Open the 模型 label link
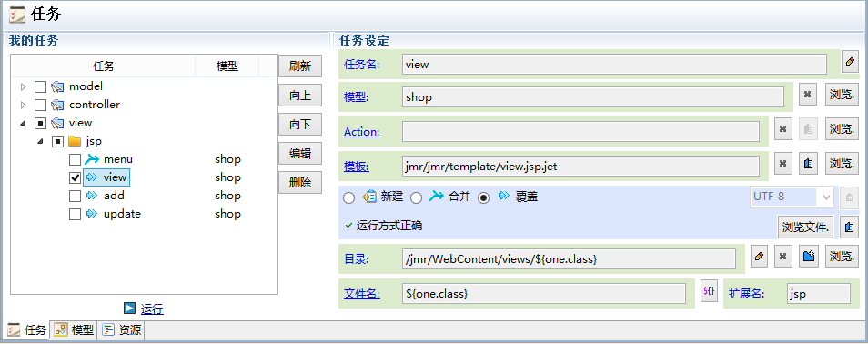The image size is (868, 344). coord(356,97)
